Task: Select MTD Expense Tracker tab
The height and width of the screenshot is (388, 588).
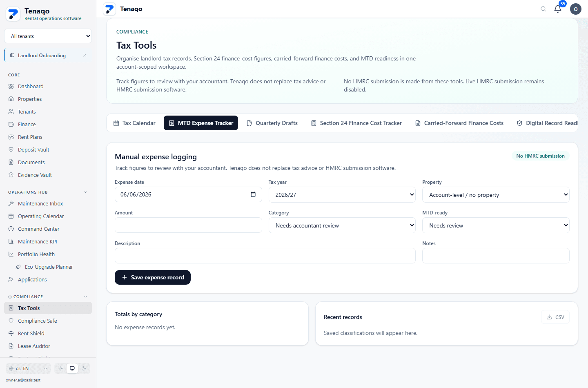Action: tap(201, 123)
